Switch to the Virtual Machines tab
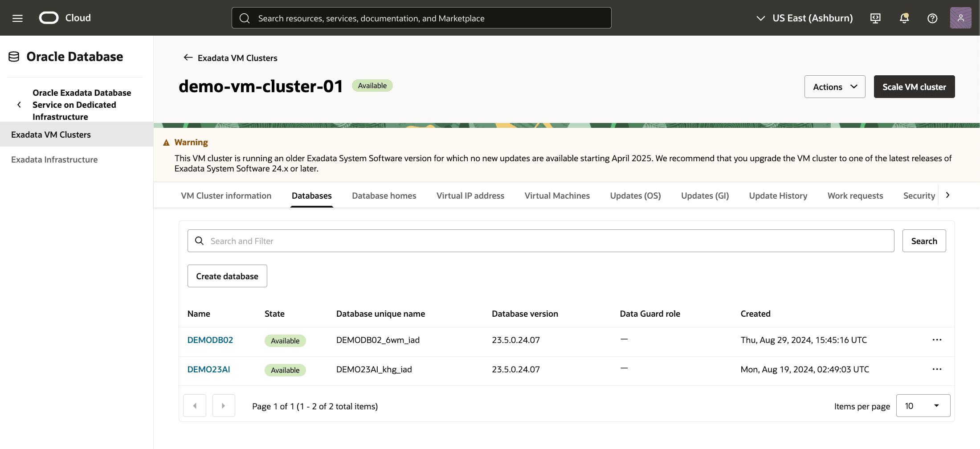 [x=557, y=196]
